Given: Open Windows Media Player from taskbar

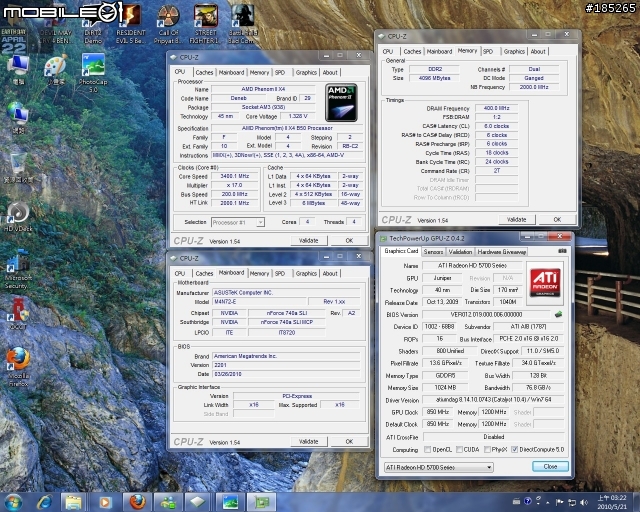Looking at the screenshot, I should [104, 502].
